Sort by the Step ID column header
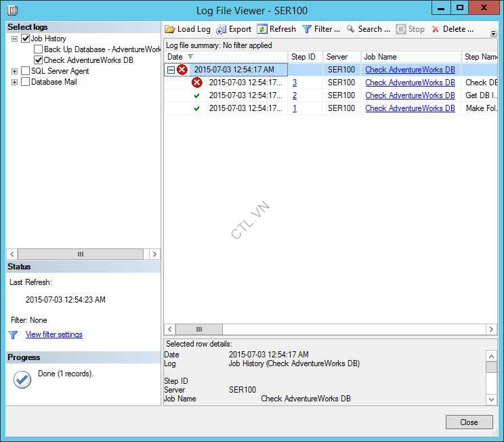504x442 pixels. (303, 57)
